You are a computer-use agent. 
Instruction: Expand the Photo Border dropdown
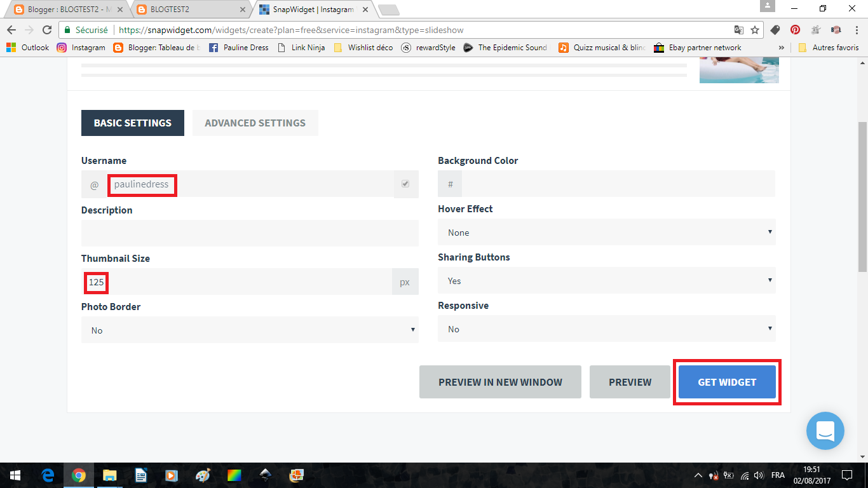pyautogui.click(x=250, y=330)
